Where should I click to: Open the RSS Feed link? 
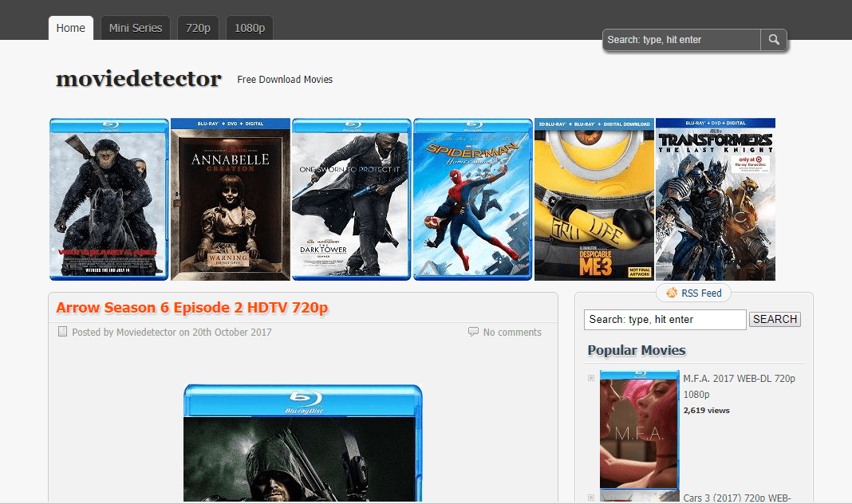[x=701, y=293]
